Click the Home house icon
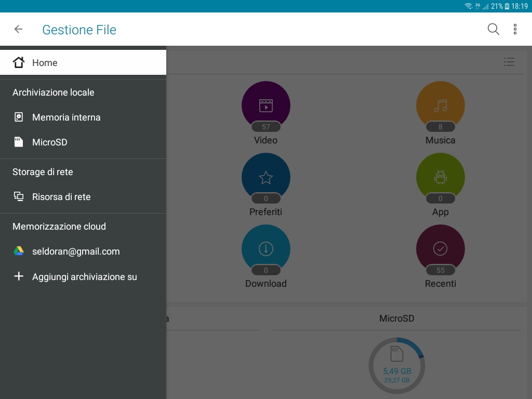532x399 pixels. (19, 62)
